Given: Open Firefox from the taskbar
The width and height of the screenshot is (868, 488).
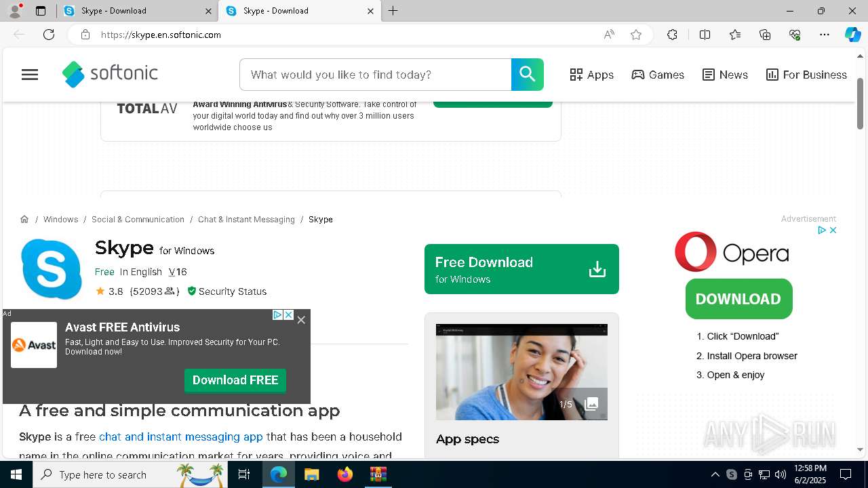Looking at the screenshot, I should click(x=345, y=474).
